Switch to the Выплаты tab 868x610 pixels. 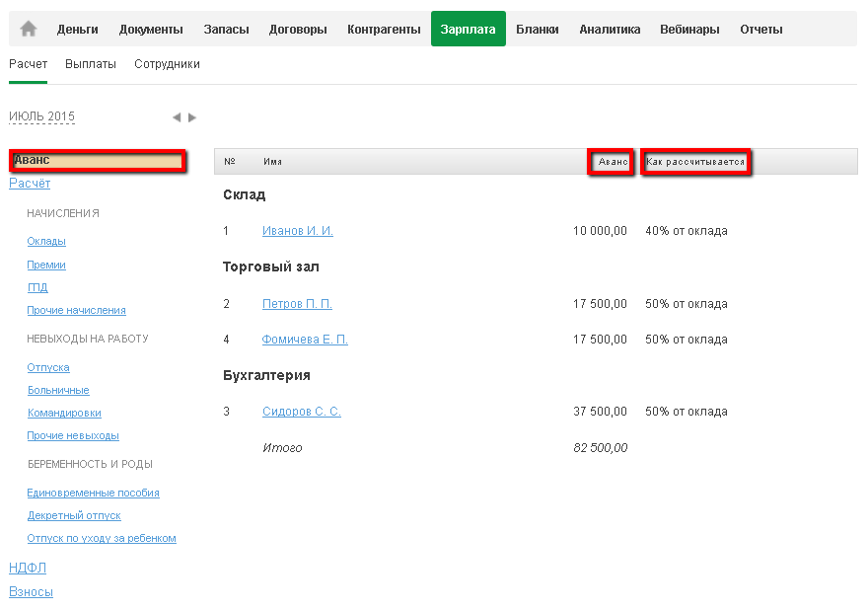pyautogui.click(x=91, y=64)
